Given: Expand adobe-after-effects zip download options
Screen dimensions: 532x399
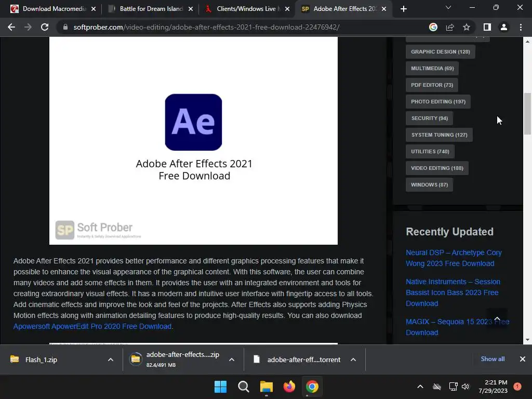Looking at the screenshot, I should pos(232,360).
